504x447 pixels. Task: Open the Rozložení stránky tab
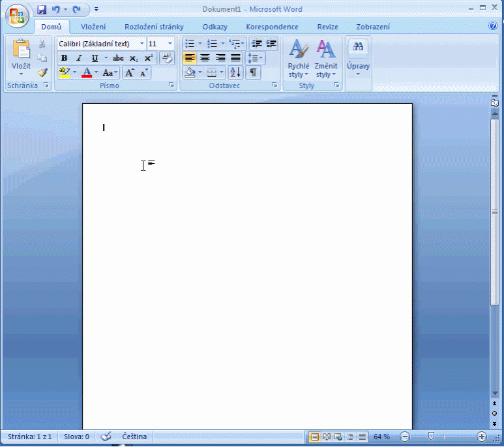coord(154,27)
